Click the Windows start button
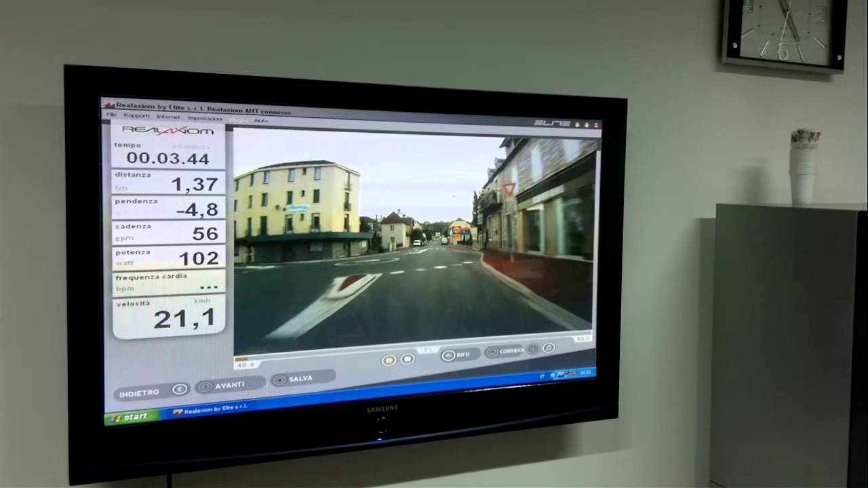 (x=132, y=417)
